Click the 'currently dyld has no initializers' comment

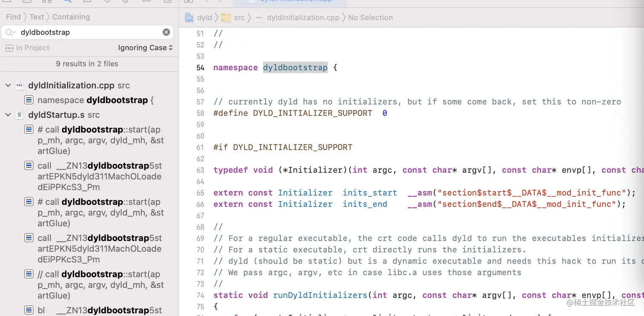point(417,102)
